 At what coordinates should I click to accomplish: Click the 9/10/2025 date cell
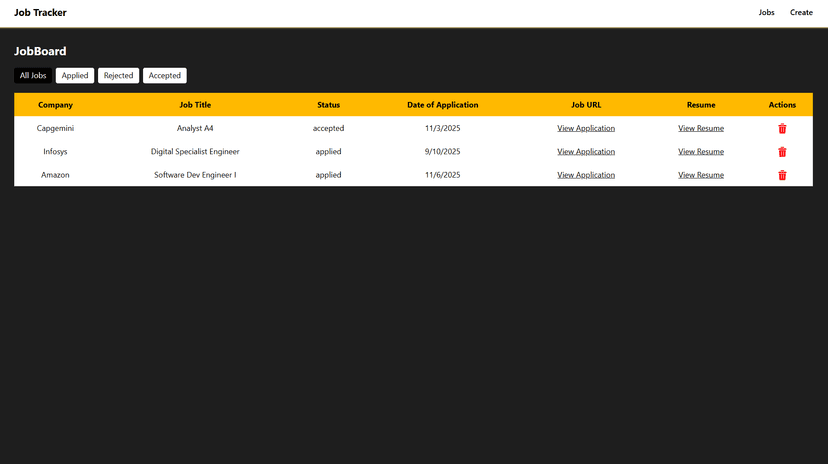click(x=443, y=151)
